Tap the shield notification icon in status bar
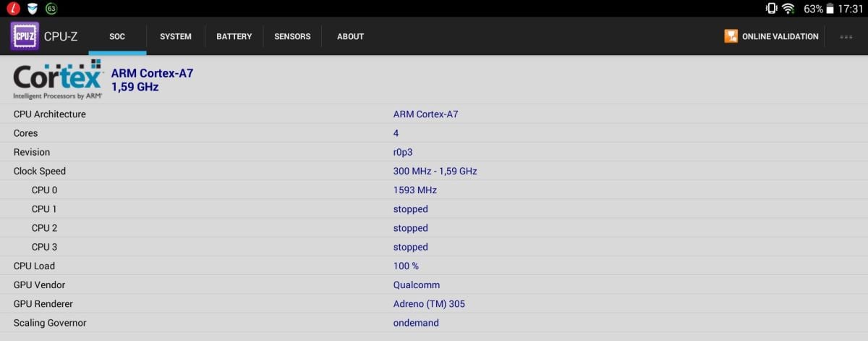The height and width of the screenshot is (341, 868). (x=32, y=9)
